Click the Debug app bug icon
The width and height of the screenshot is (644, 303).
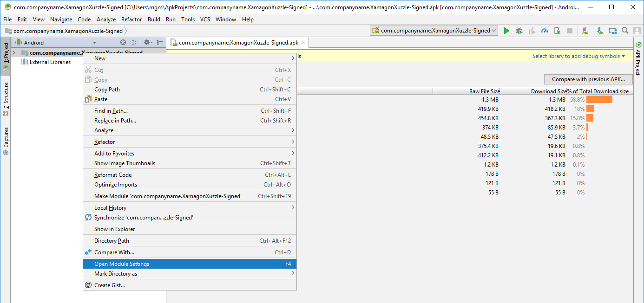519,31
